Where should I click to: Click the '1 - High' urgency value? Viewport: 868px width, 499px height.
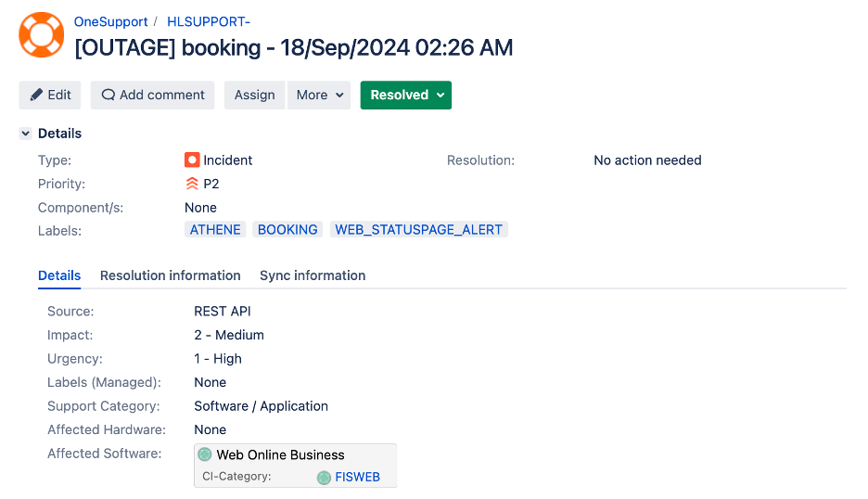click(x=218, y=359)
